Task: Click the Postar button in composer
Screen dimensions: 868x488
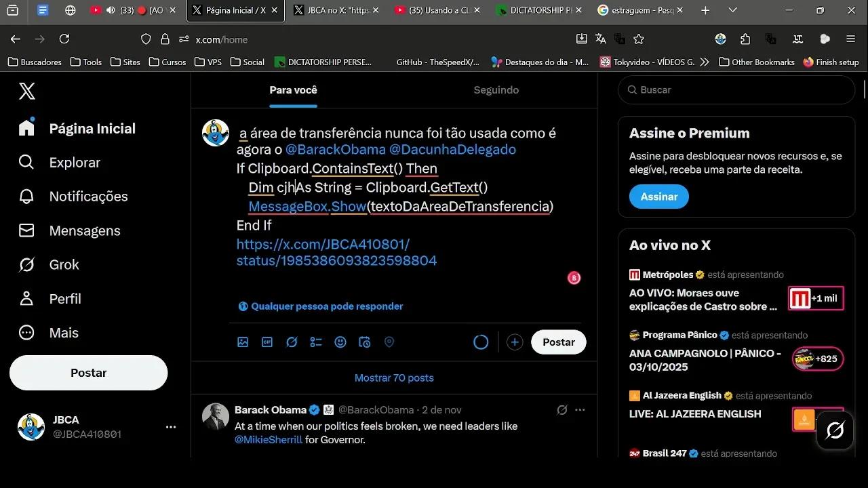Action: point(559,342)
